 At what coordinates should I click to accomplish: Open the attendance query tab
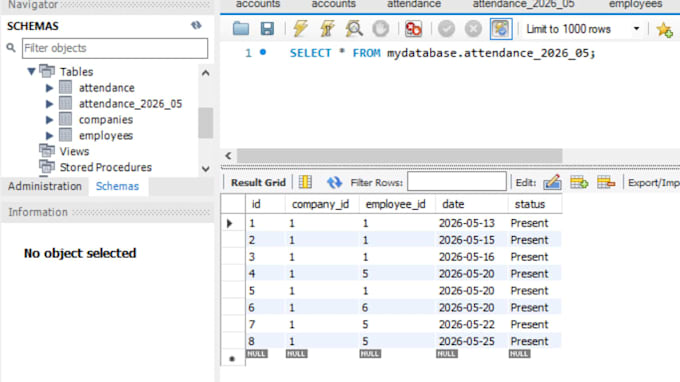[x=414, y=5]
